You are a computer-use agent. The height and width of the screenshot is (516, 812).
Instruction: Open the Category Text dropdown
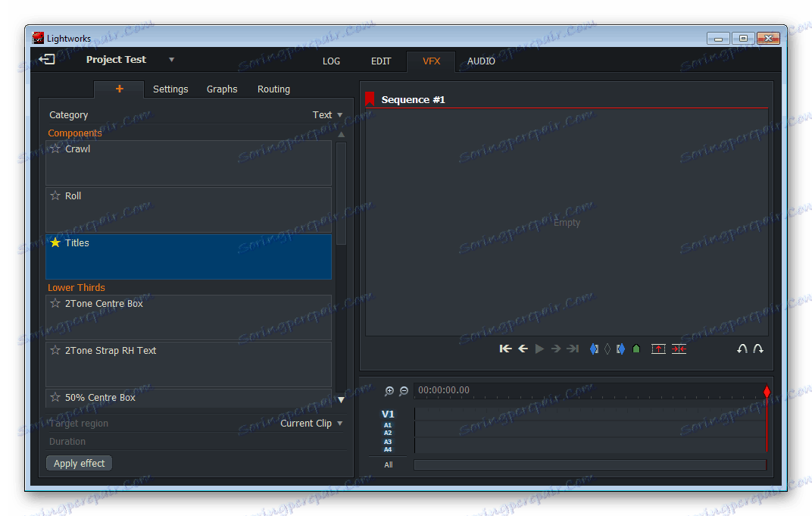tap(327, 115)
